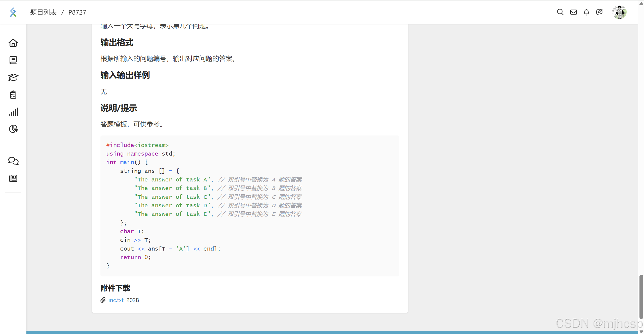The image size is (644, 334).
Task: Open the mail messages icon
Action: point(573,12)
